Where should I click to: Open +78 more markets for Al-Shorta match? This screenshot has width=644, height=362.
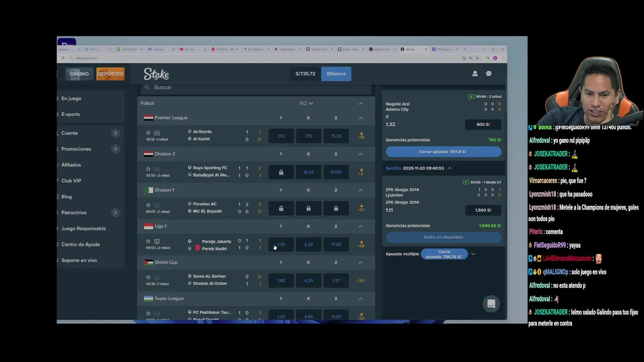[361, 136]
